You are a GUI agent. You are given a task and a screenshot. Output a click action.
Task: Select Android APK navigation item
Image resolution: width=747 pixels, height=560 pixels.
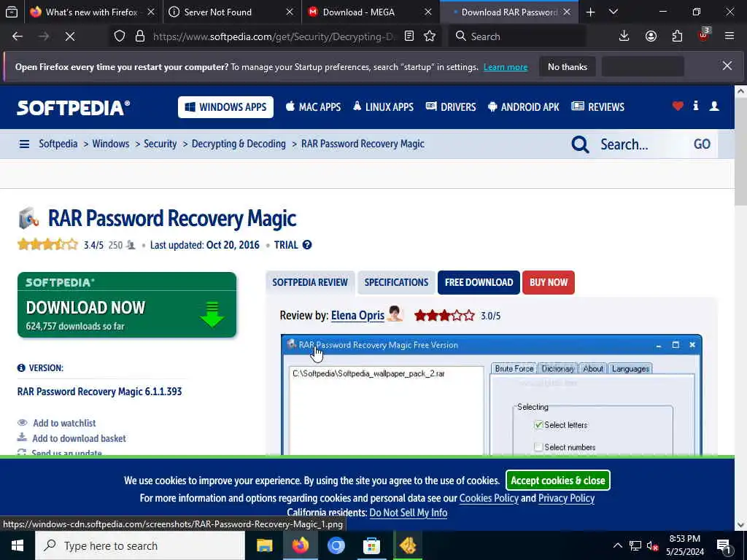tap(524, 107)
